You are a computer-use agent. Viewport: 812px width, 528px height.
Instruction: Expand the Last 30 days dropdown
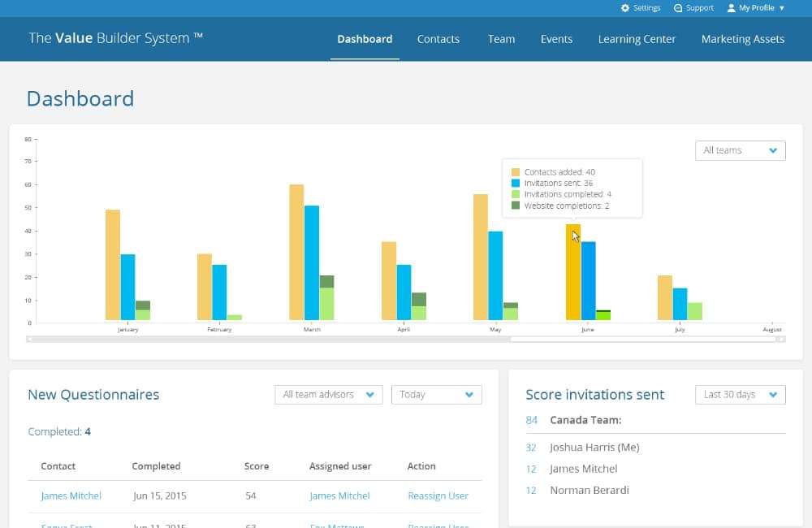(740, 394)
